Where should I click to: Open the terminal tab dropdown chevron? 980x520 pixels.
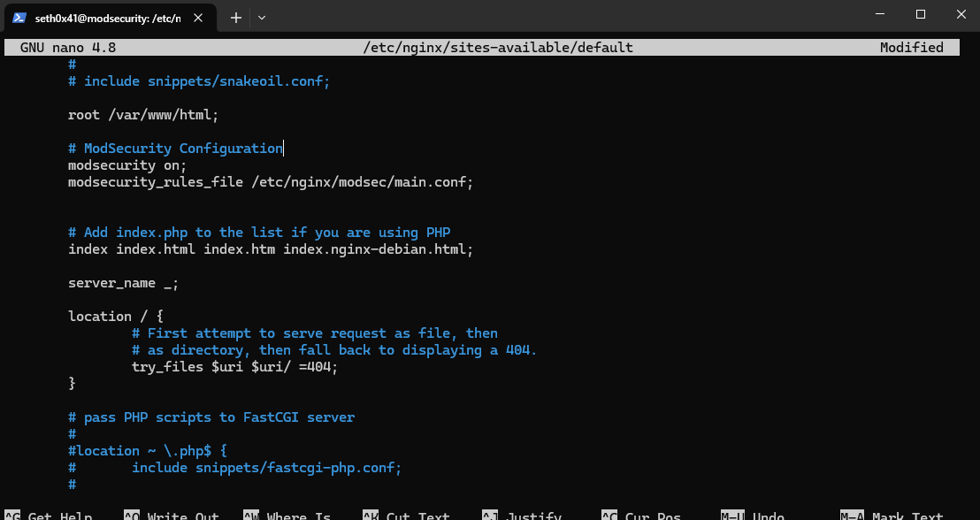(261, 18)
